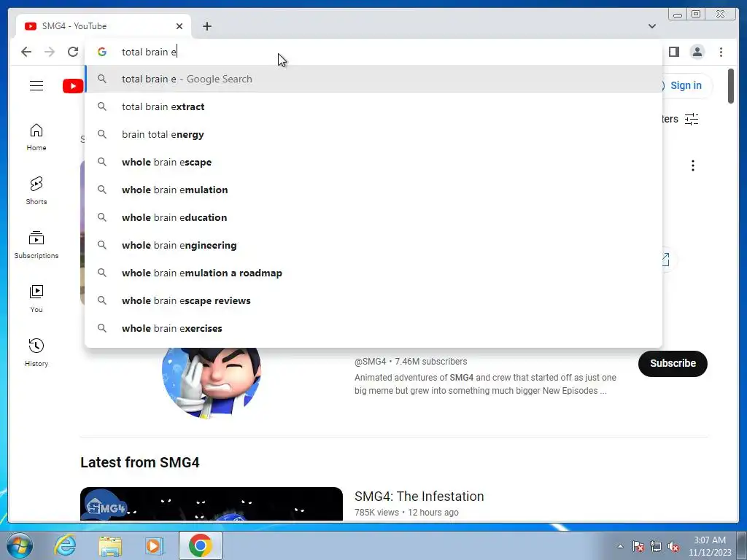Select 'whole brain education' suggestion
The height and width of the screenshot is (560, 747).
click(373, 217)
